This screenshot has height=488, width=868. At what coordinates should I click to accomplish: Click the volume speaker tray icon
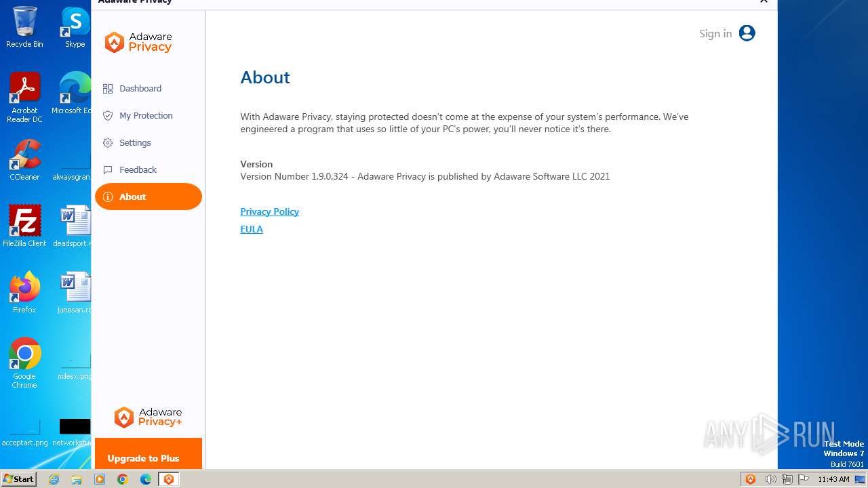[x=770, y=479]
